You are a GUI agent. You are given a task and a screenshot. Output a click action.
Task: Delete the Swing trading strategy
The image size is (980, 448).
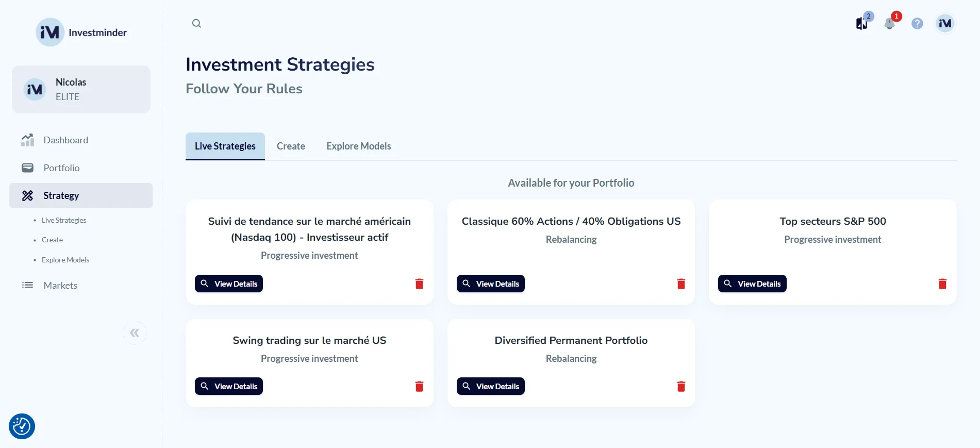[419, 386]
